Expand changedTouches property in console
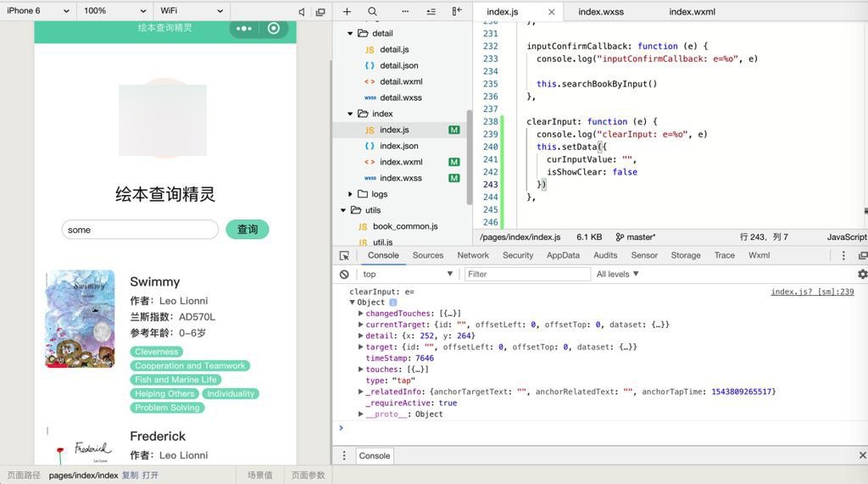This screenshot has height=484, width=868. [x=361, y=314]
